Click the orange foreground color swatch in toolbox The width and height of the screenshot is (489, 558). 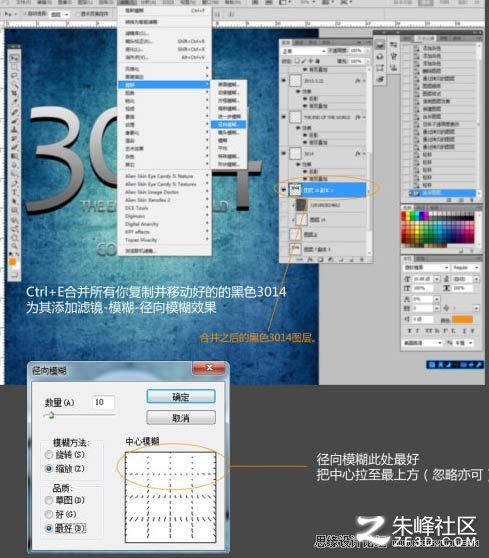tap(12, 262)
